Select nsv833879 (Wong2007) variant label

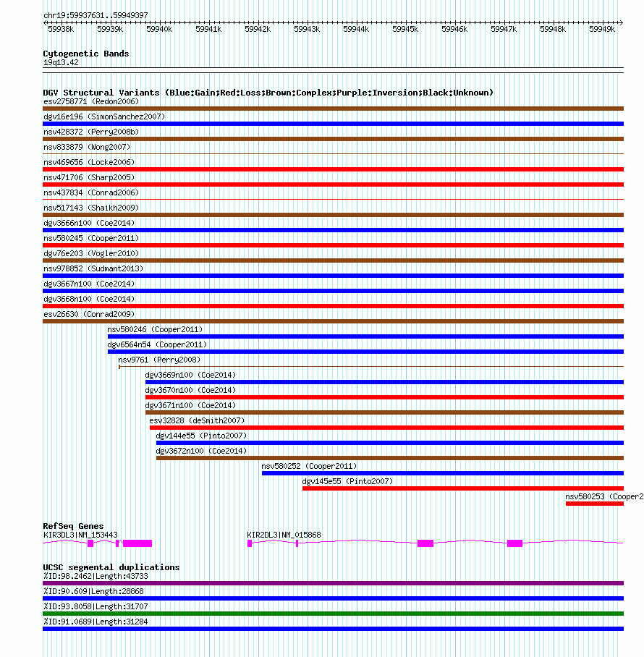coord(87,147)
